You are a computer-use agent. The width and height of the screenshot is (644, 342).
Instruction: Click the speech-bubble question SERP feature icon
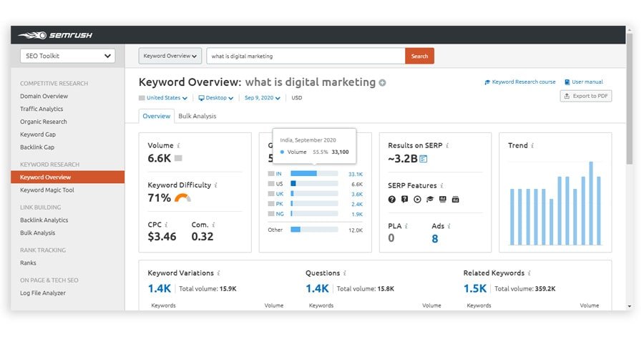(x=404, y=200)
